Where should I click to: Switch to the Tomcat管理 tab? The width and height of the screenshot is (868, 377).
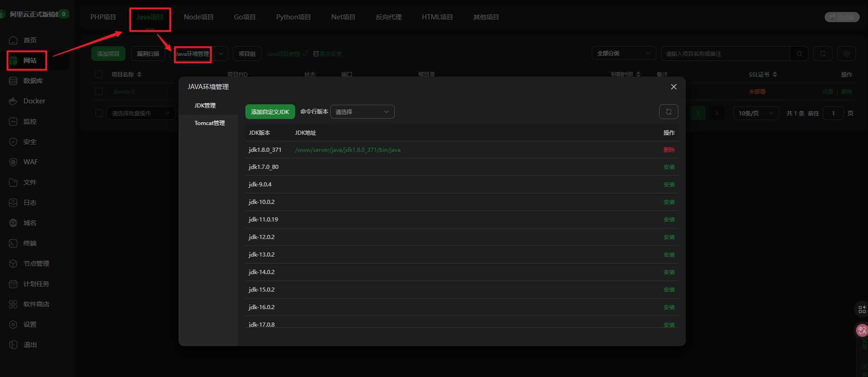click(209, 123)
